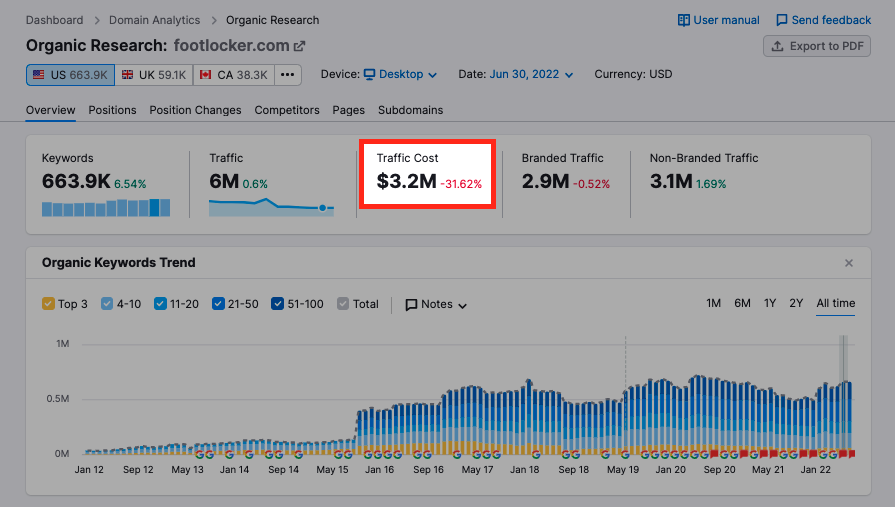
Task: Open the Pages tab
Action: tap(349, 110)
